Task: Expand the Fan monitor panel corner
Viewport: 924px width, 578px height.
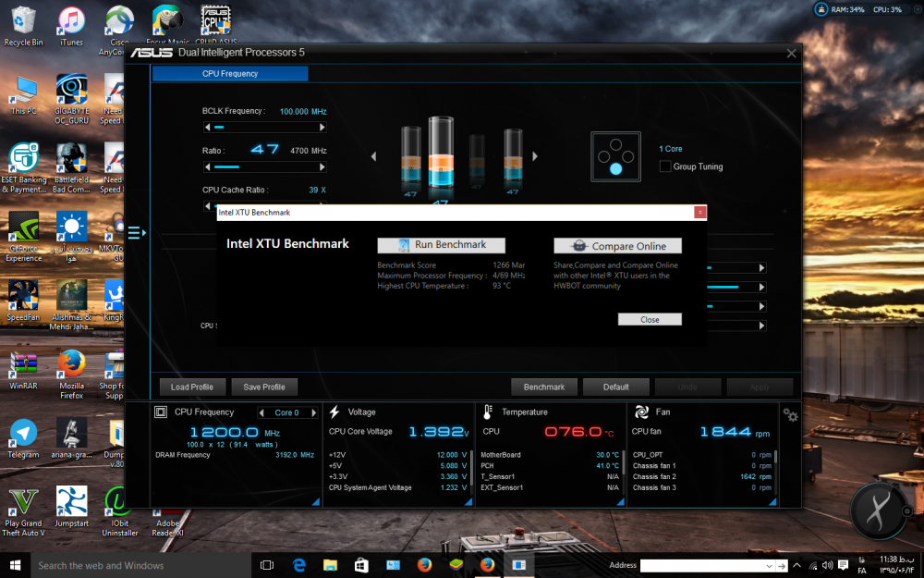Action: (772, 501)
